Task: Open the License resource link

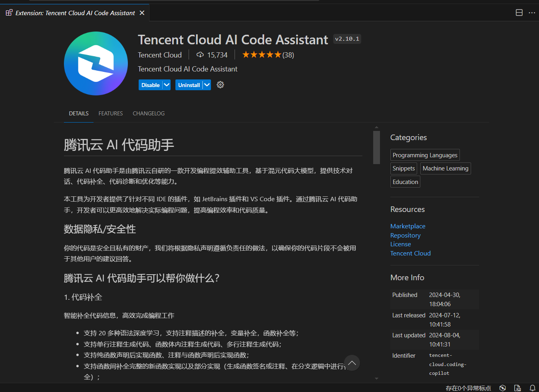Action: 400,244
